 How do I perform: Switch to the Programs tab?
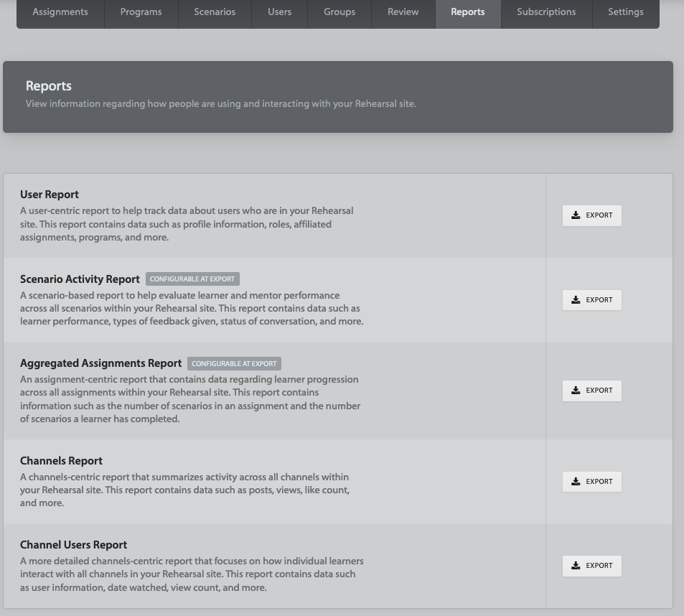[141, 12]
